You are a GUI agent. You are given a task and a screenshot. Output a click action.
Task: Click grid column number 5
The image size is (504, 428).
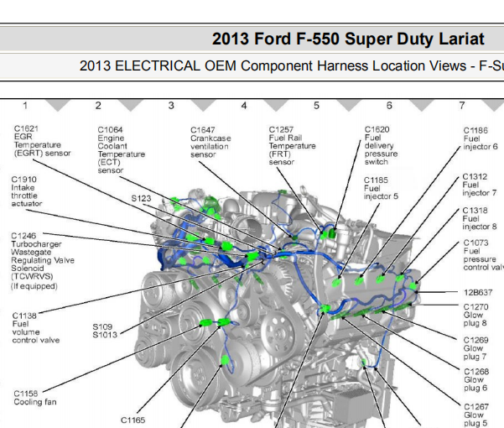[x=317, y=106]
